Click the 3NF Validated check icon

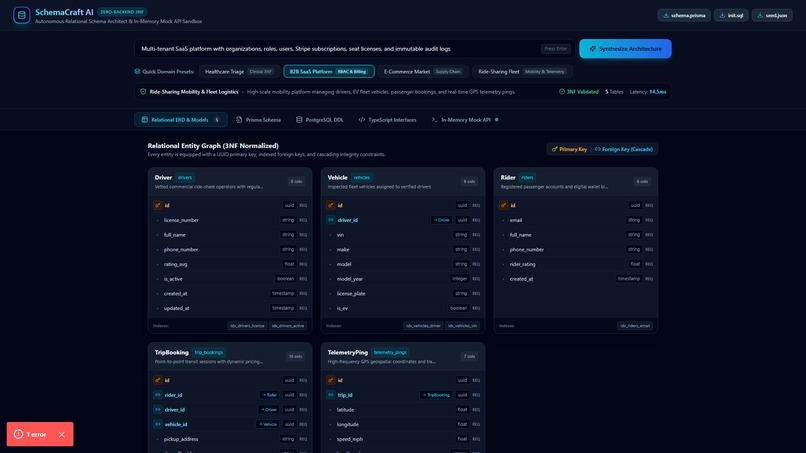tap(562, 92)
